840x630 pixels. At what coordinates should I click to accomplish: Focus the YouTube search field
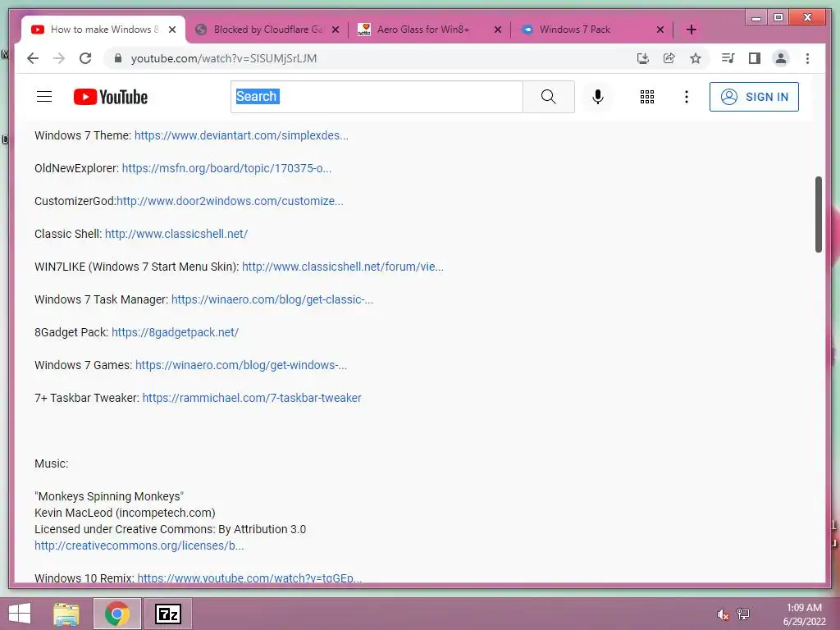377,97
